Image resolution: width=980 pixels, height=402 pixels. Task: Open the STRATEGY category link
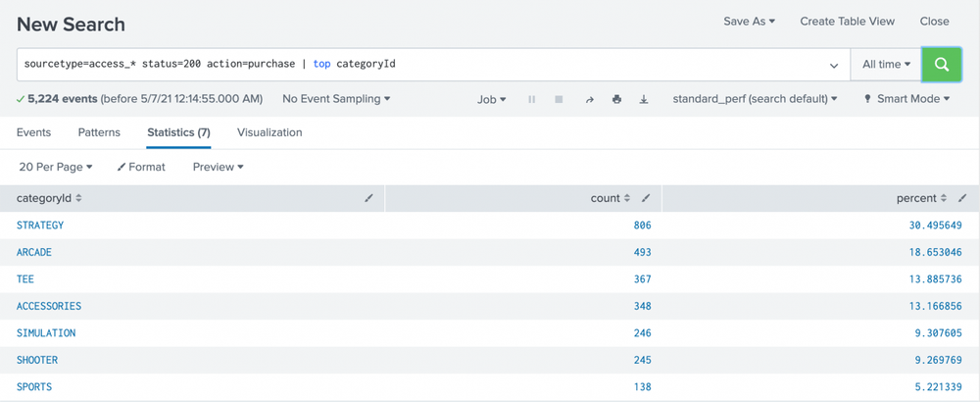pyautogui.click(x=40, y=226)
